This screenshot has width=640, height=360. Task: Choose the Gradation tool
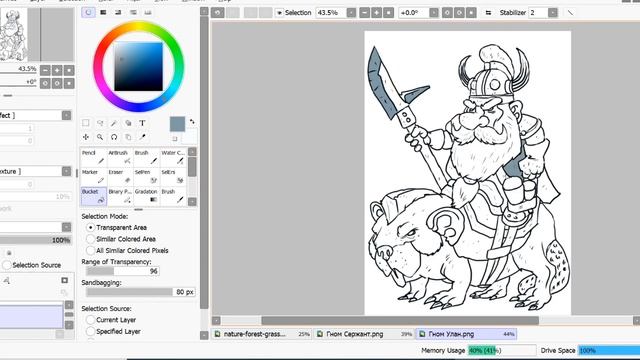point(147,196)
